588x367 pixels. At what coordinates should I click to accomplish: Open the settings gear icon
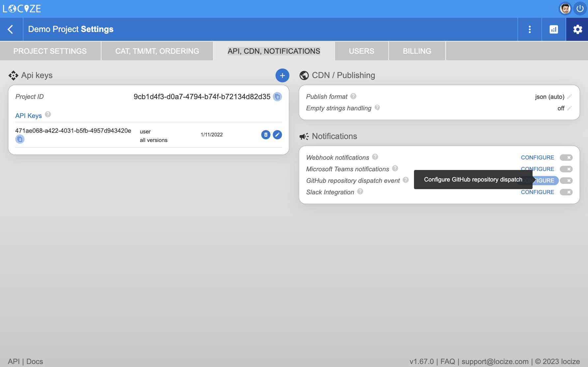(x=577, y=29)
